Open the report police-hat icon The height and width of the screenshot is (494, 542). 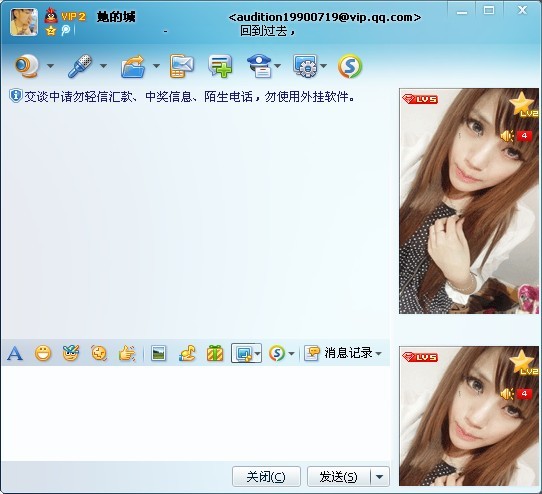[x=259, y=66]
